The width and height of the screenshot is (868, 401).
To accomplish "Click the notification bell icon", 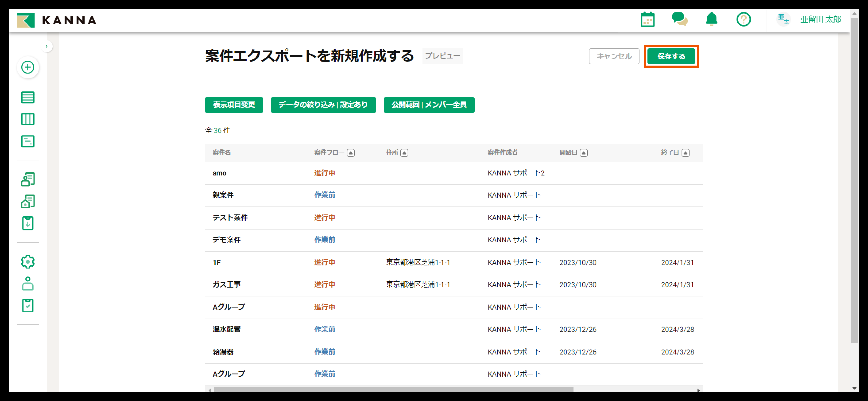I will pyautogui.click(x=711, y=19).
